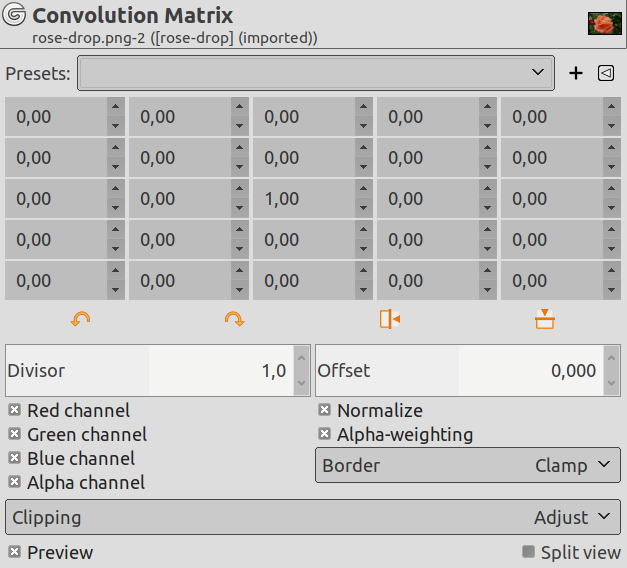This screenshot has width=627, height=568.
Task: Click the fourth row, third column matrix cell
Action: [x=304, y=240]
